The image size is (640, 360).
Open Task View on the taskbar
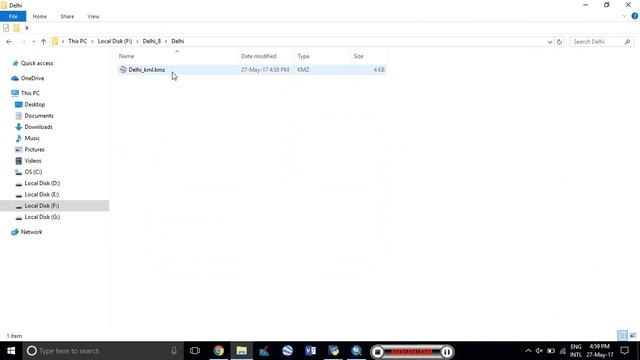(x=195, y=351)
